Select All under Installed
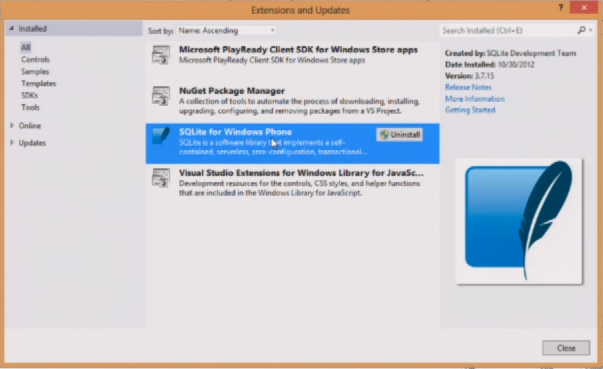The width and height of the screenshot is (603, 369). point(25,47)
